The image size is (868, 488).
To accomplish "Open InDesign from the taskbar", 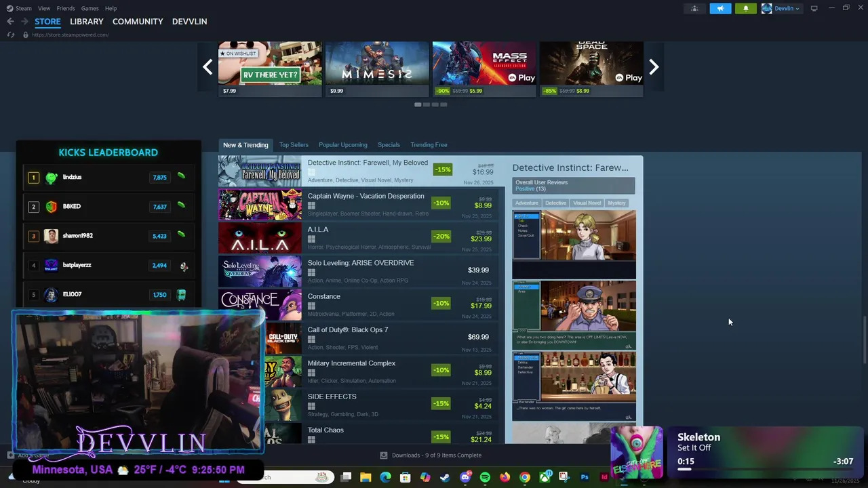I will point(604,477).
